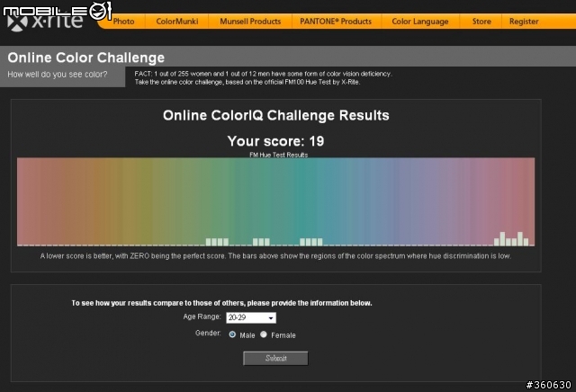
Task: Click 'Online ColorIQ Challenge Results' title
Action: tap(276, 116)
